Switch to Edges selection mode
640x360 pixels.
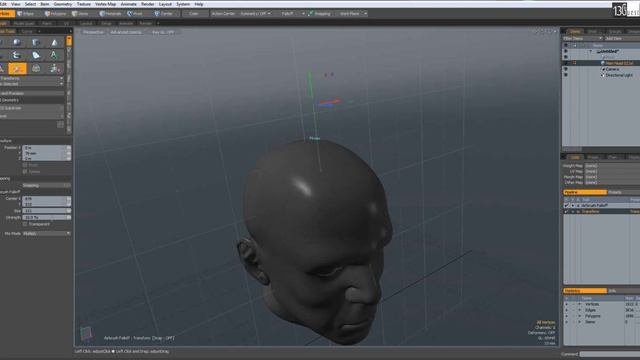(x=26, y=13)
